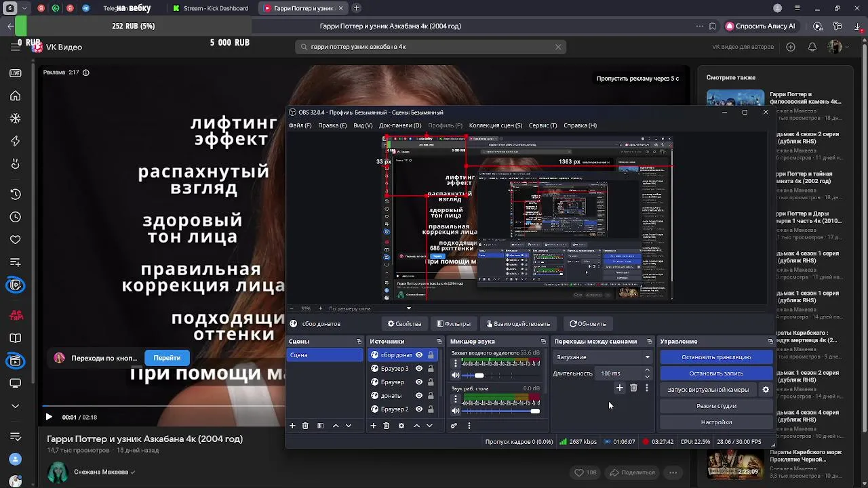Remove selected scene with trash icon

[305, 426]
